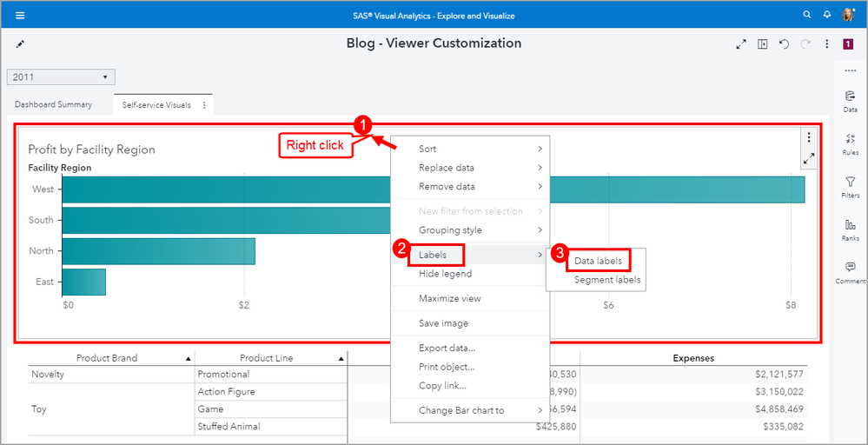868x445 pixels.
Task: Click Export data menu option
Action: (x=447, y=349)
